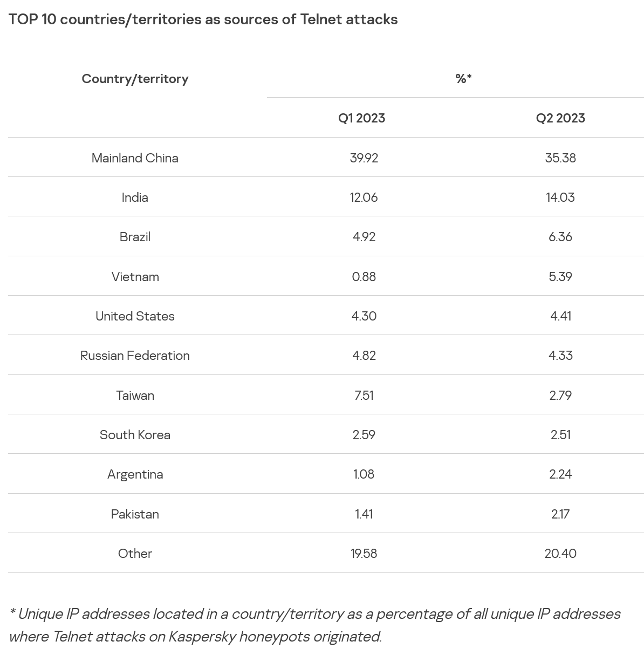
Task: Click Vietnam's Q2 2023 value 5.39
Action: point(560,277)
